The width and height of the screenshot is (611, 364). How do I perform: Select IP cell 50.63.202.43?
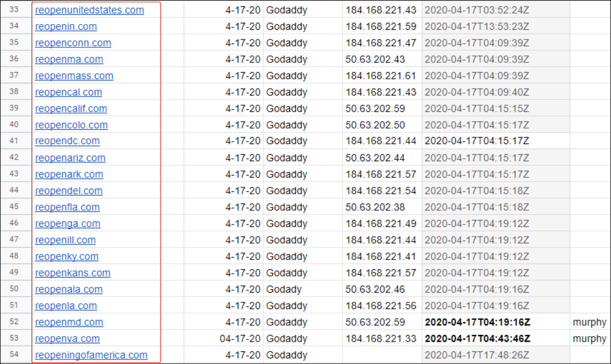click(x=382, y=59)
